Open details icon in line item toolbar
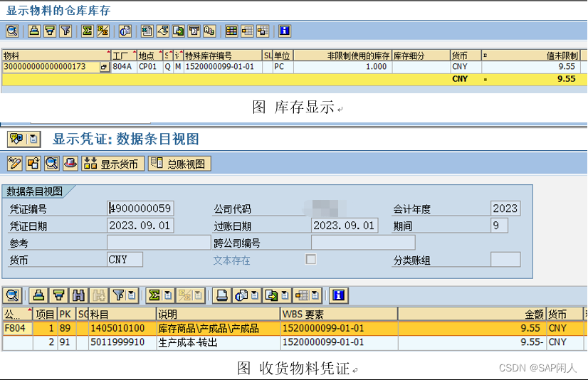 point(12,296)
